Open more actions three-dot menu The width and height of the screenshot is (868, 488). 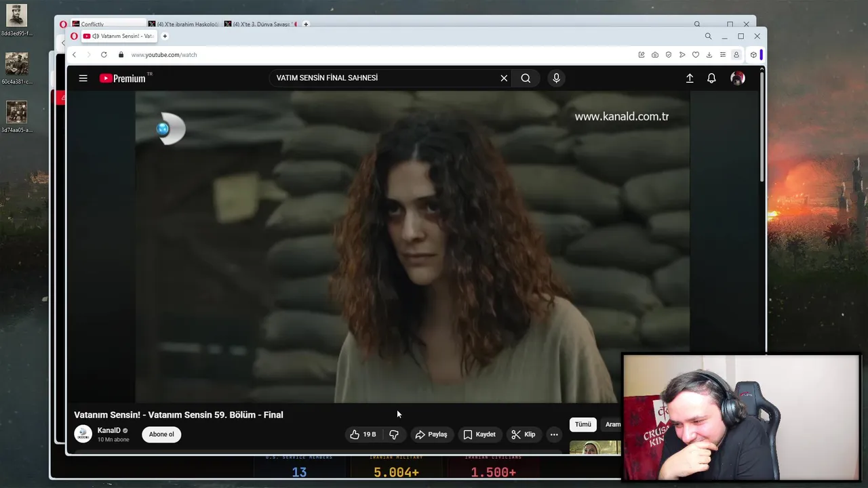click(x=554, y=434)
